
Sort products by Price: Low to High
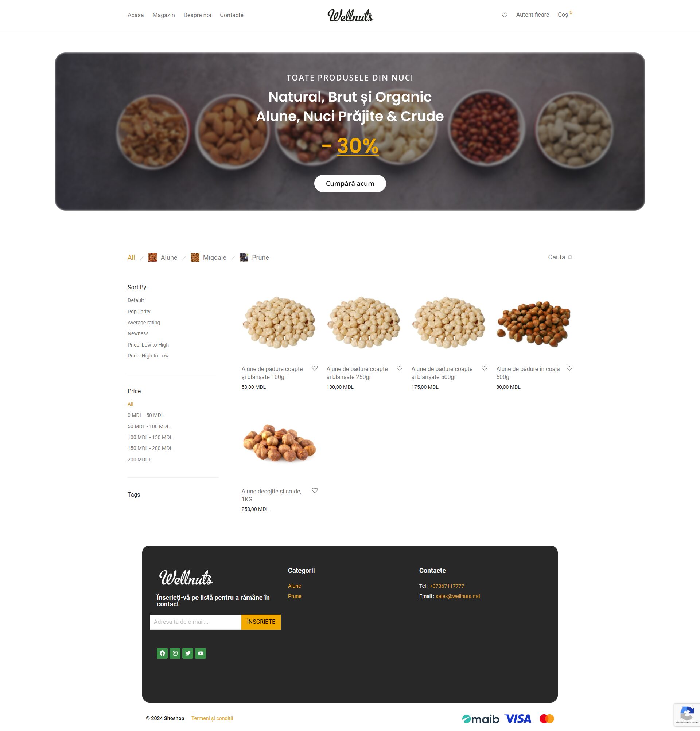[x=148, y=345]
